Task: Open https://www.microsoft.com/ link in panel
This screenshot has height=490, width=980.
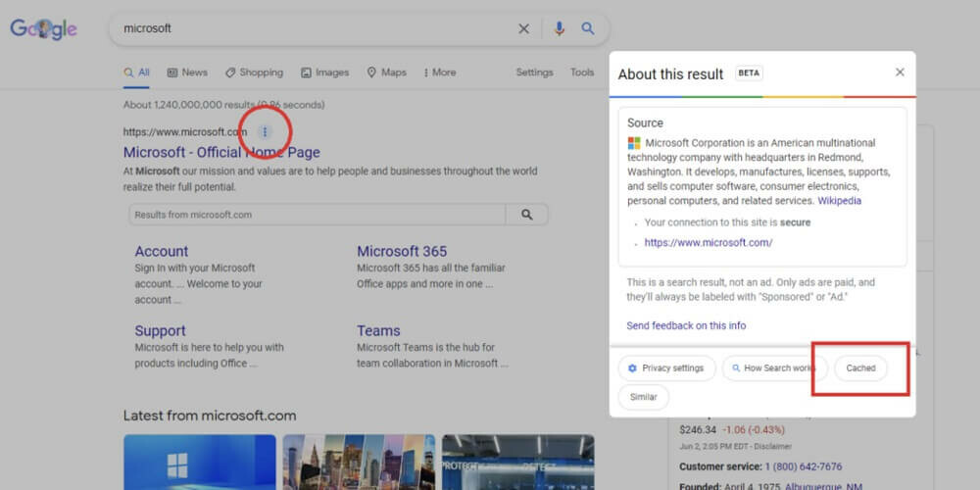Action: pos(709,242)
